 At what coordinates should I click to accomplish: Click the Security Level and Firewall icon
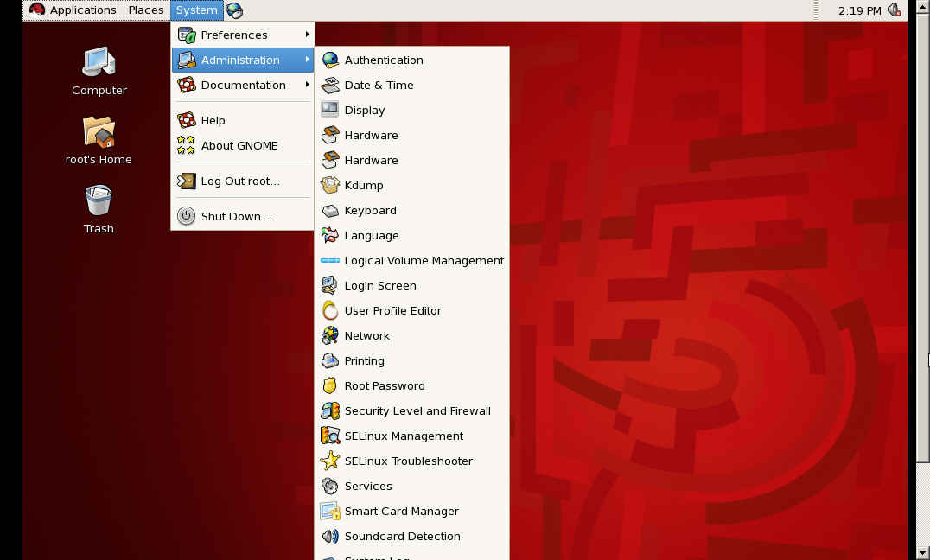(x=330, y=410)
